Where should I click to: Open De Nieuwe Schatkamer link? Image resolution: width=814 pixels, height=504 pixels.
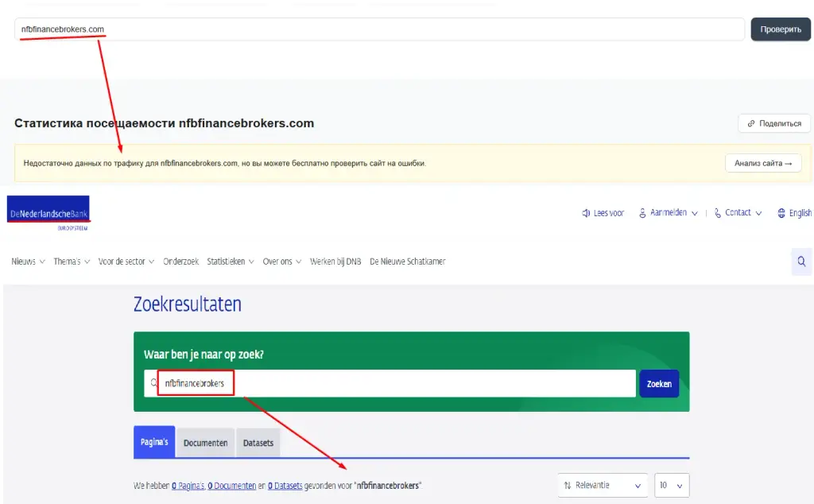tap(408, 262)
